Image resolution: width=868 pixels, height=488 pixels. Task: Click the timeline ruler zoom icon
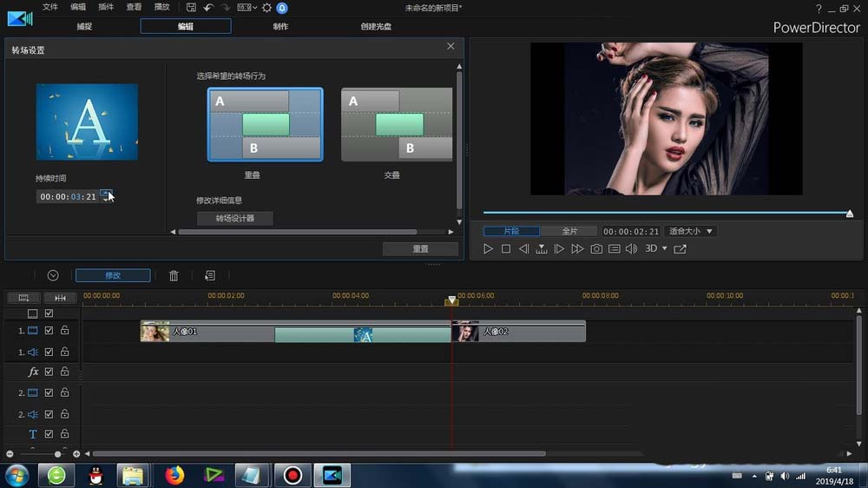coord(61,298)
